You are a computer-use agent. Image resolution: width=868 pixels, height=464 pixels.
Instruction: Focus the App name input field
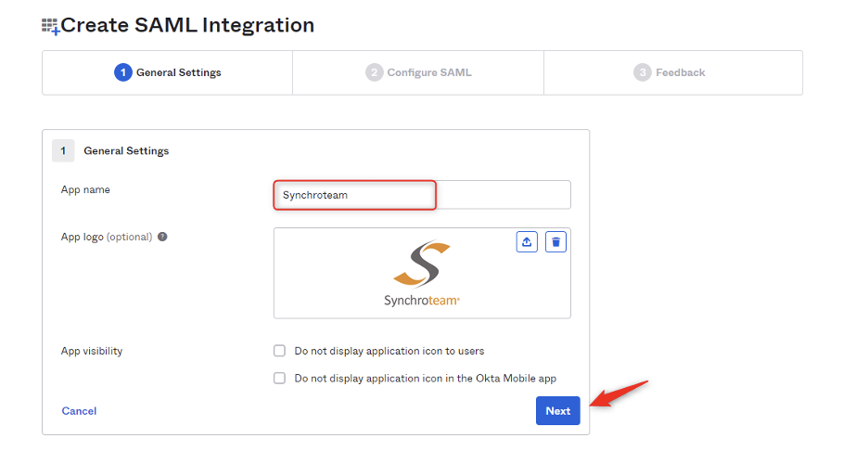tap(422, 195)
